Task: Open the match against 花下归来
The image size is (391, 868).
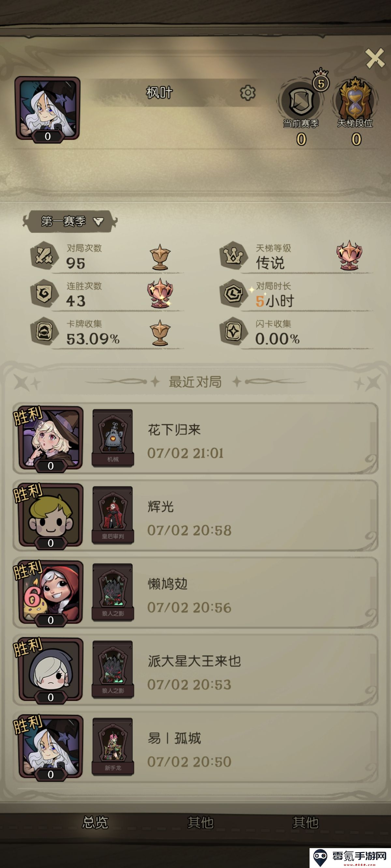Action: click(195, 438)
